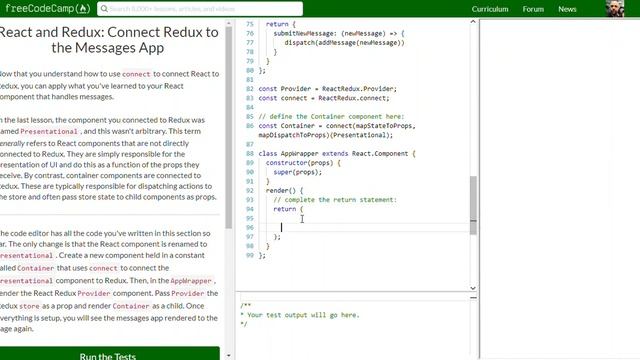640x360 pixels.
Task: Click the code editor vertical scrollbar thumb
Action: [x=473, y=205]
